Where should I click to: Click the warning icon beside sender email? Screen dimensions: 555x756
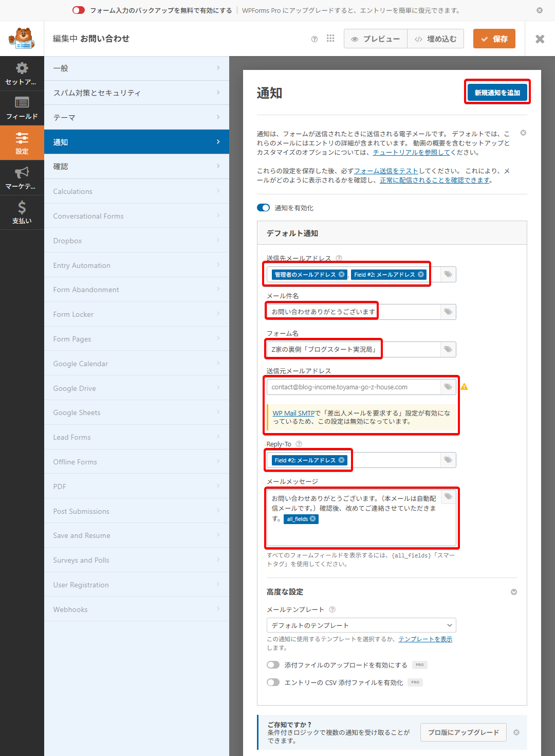[464, 387]
